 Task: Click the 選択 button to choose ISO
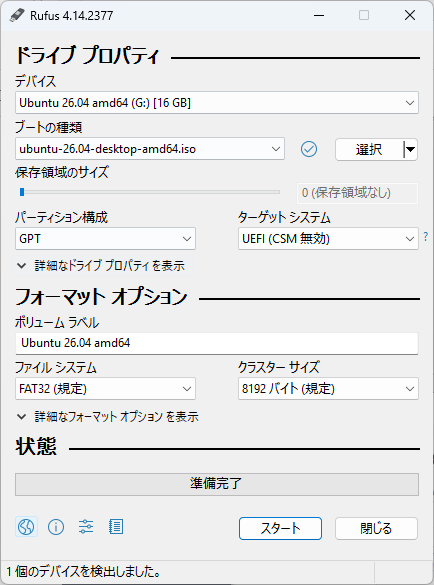point(369,150)
